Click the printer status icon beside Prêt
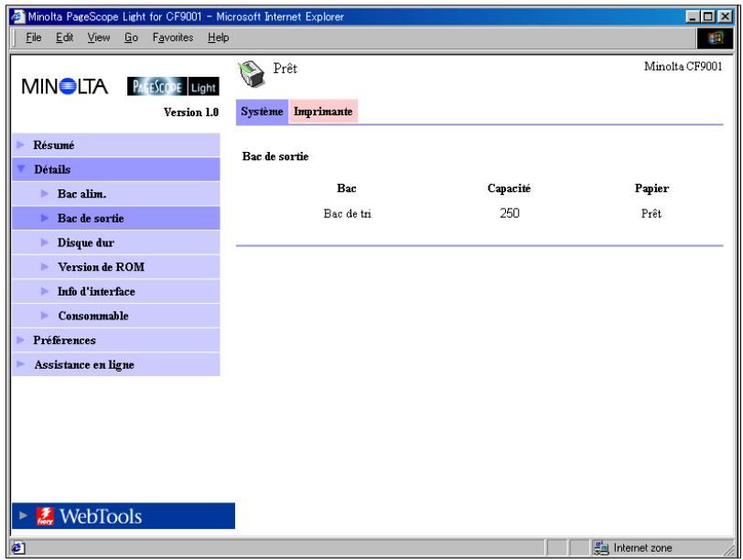Image resolution: width=743 pixels, height=560 pixels. (251, 74)
